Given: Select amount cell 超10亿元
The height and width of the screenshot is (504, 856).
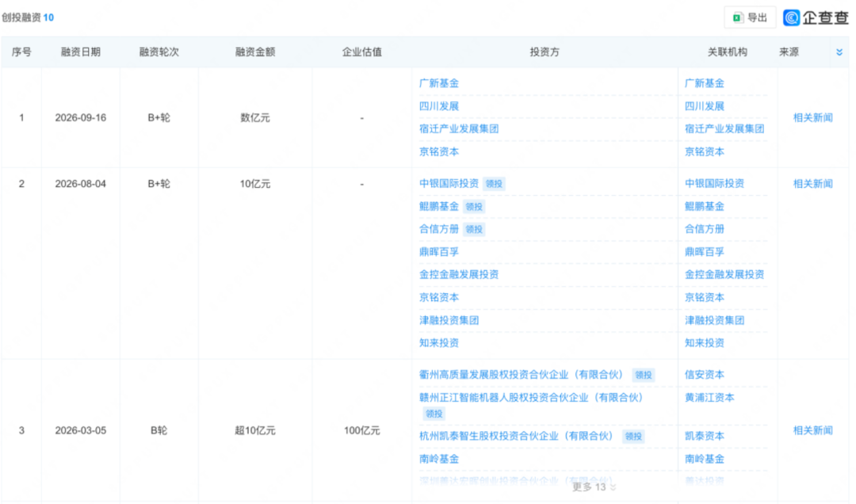Looking at the screenshot, I should pyautogui.click(x=255, y=430).
